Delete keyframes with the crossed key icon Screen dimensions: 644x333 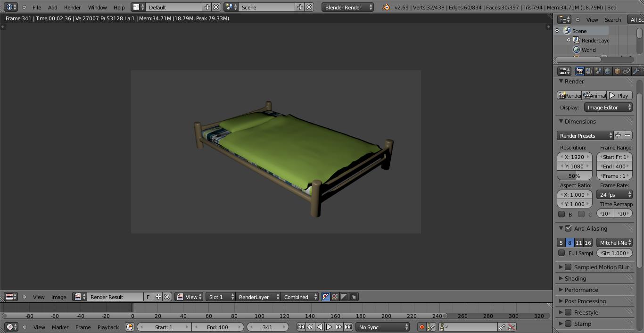point(512,327)
